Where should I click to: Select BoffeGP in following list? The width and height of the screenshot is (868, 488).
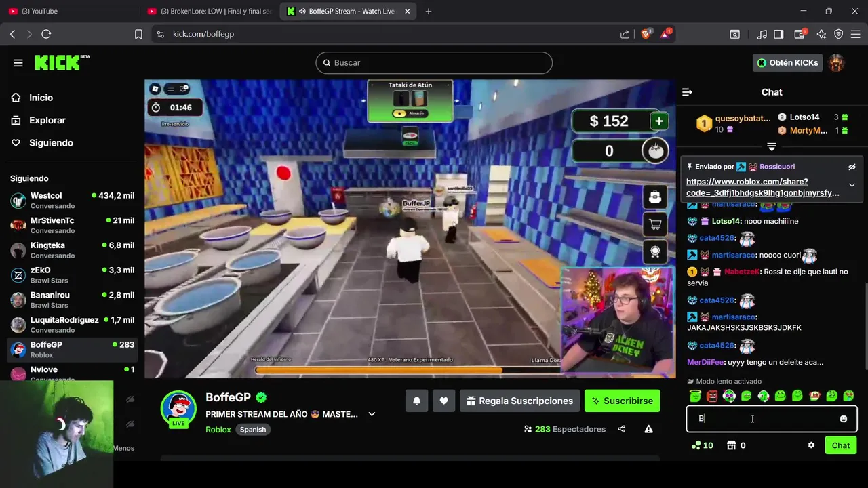point(72,349)
